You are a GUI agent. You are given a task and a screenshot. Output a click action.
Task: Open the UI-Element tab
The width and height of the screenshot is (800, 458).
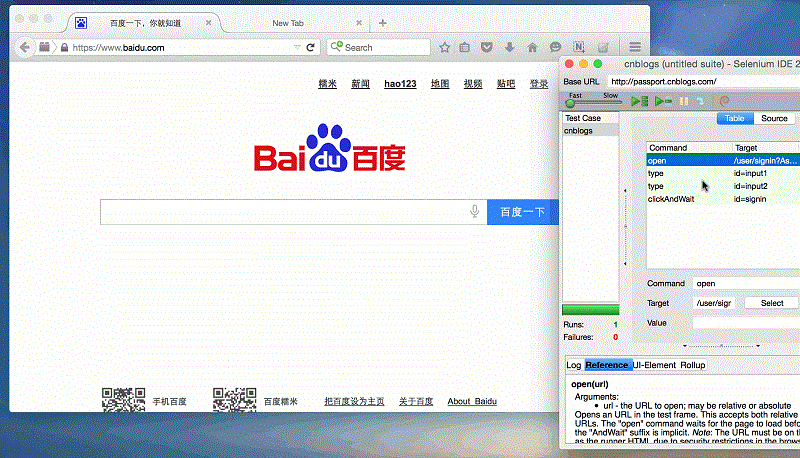(654, 365)
